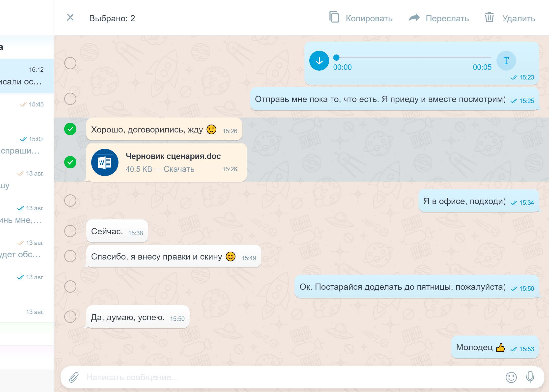
Task: Click the download arrow on voice message
Action: (319, 61)
